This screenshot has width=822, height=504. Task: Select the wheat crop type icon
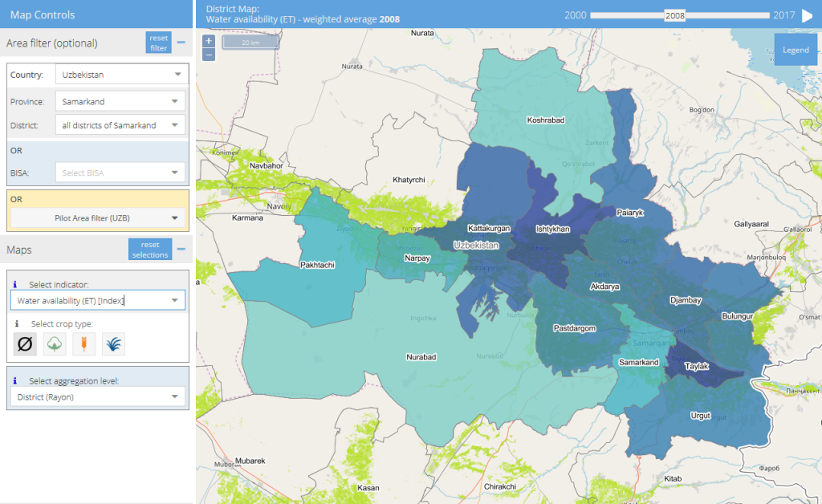click(x=83, y=344)
